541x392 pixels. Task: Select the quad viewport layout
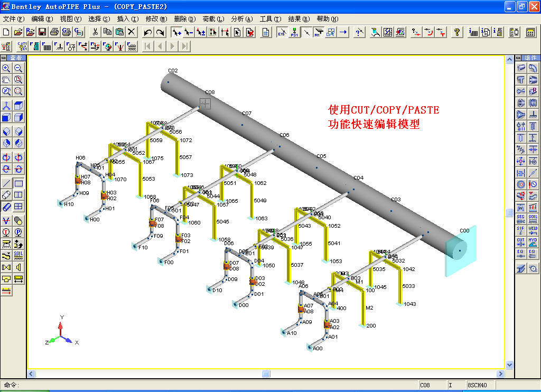(x=18, y=207)
